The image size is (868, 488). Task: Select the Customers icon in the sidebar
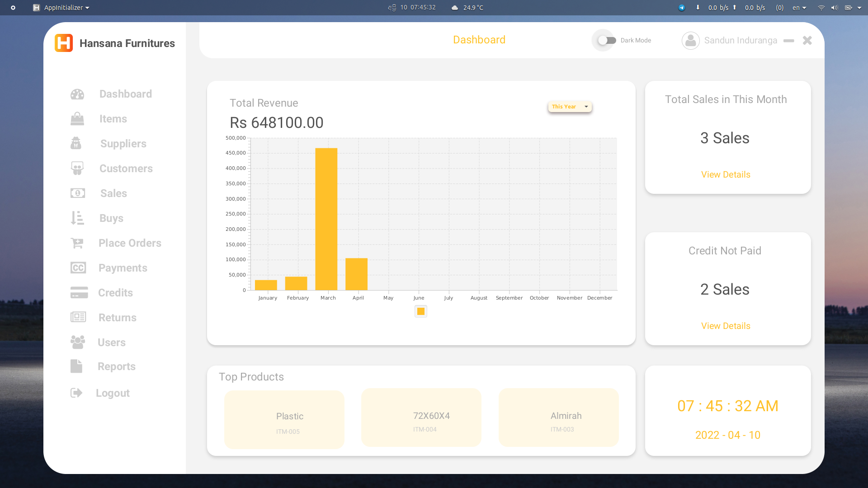77,168
